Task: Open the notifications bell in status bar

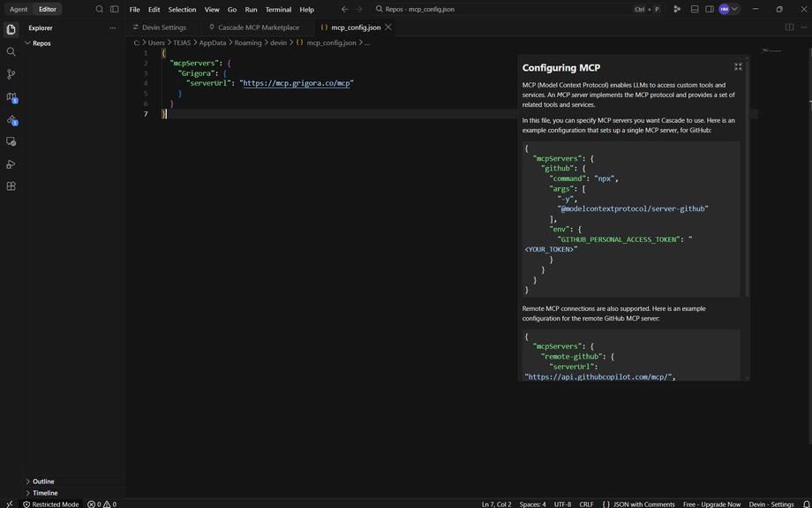Action: (x=806, y=504)
